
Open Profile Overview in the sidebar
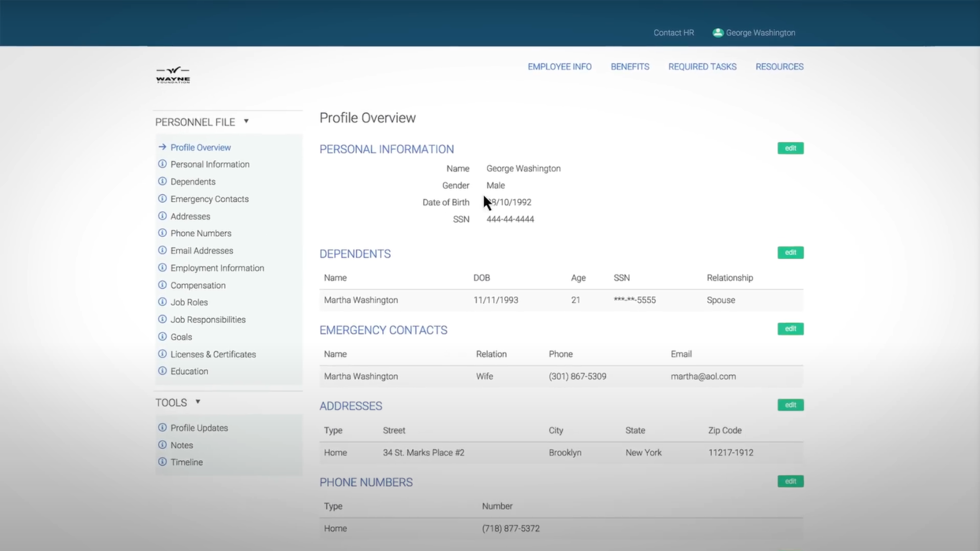pos(201,147)
